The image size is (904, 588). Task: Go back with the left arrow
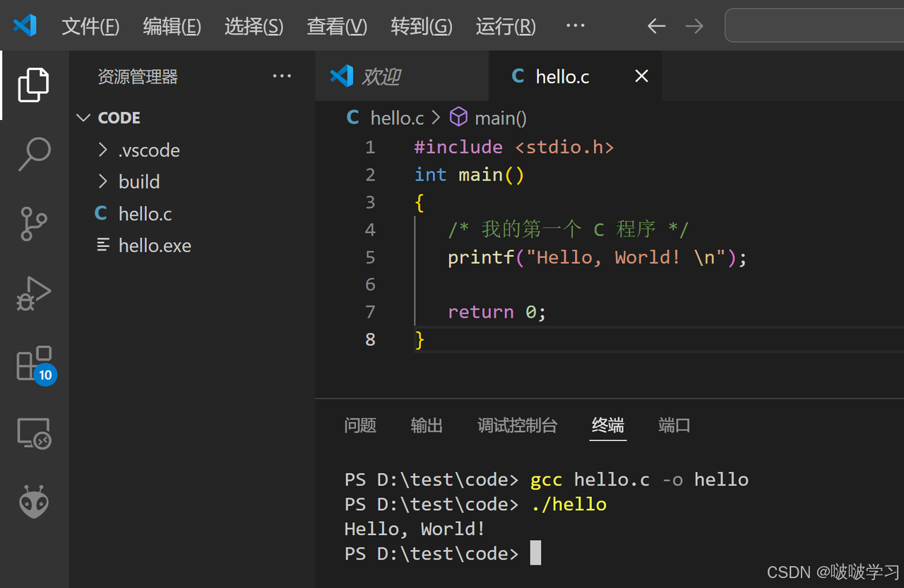click(x=656, y=26)
